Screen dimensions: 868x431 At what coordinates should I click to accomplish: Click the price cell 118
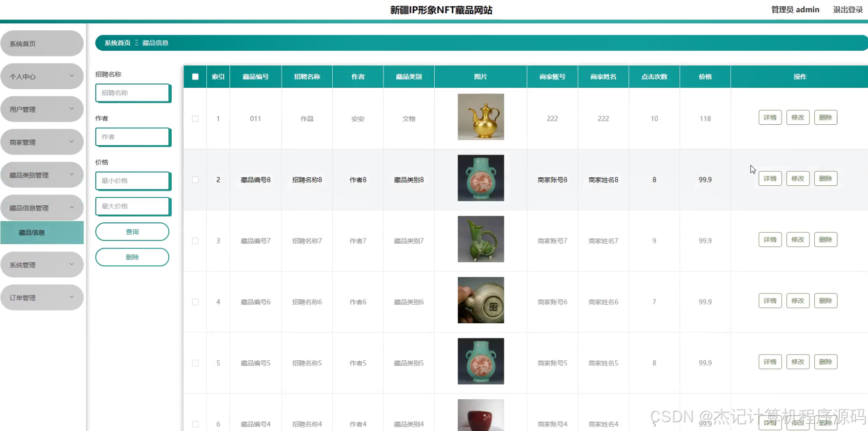point(705,118)
